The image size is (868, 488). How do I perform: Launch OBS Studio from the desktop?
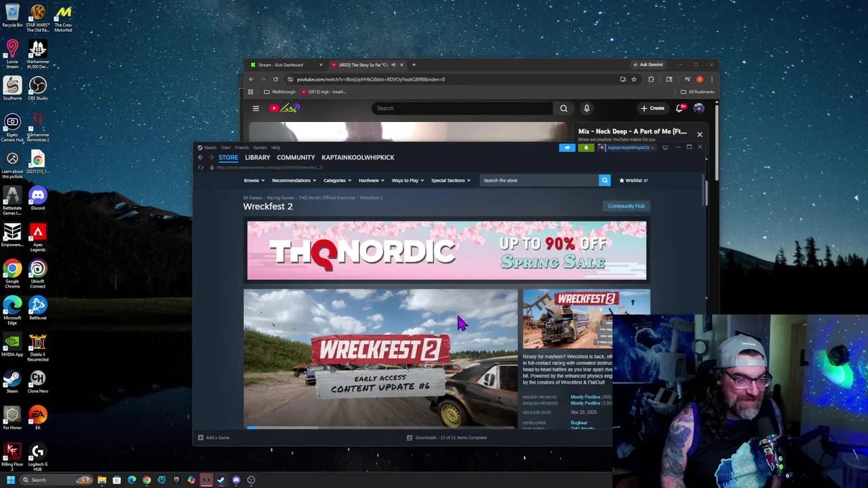pos(38,88)
